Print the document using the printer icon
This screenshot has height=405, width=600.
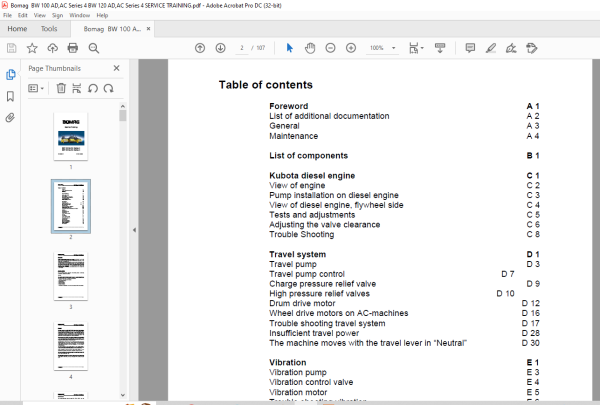[73, 48]
